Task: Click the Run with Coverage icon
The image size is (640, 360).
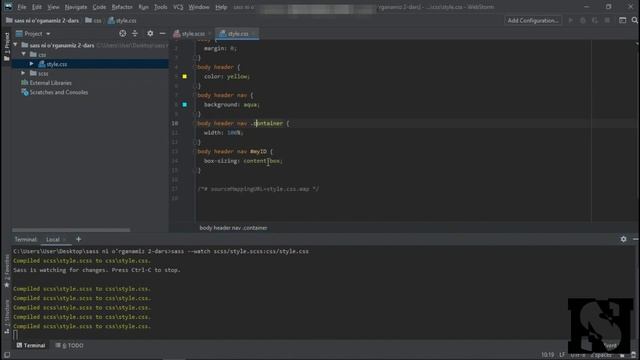Action: pos(595,20)
